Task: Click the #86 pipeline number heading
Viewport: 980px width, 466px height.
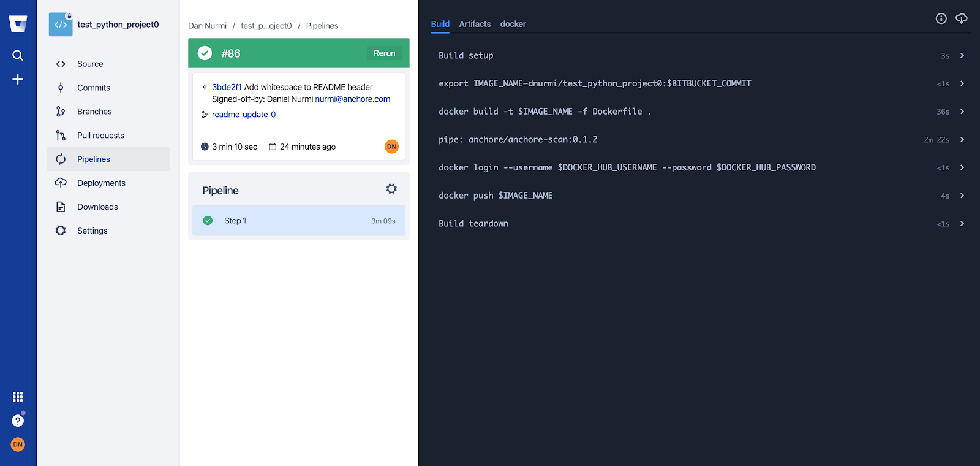Action: click(x=231, y=53)
